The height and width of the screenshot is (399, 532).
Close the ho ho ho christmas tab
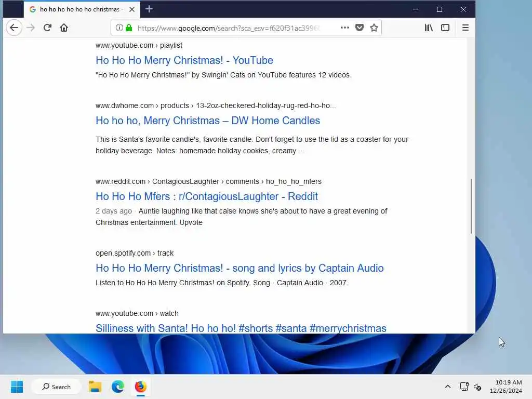(132, 9)
